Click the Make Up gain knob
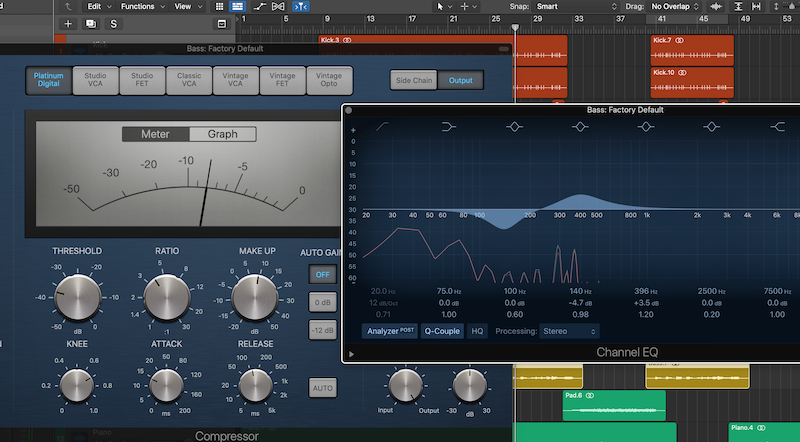 (255, 298)
